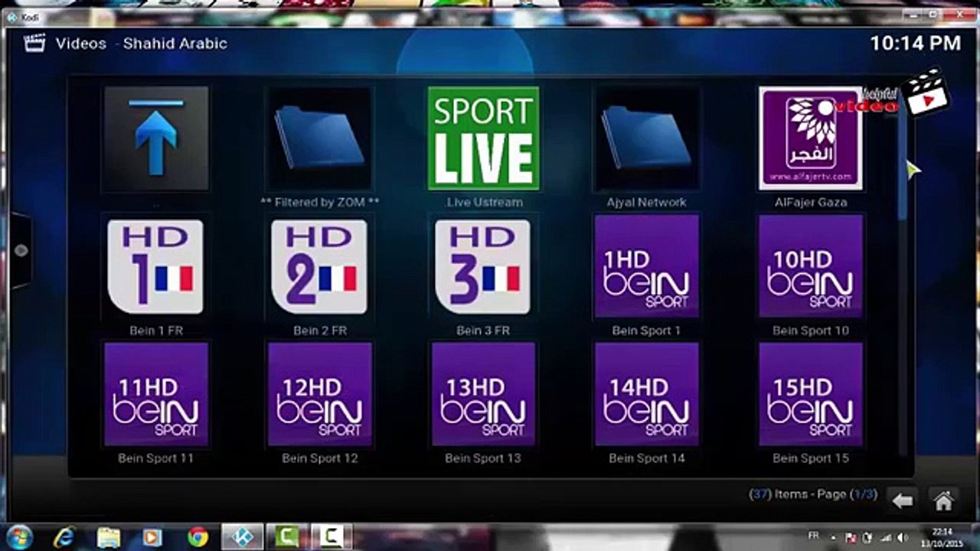Image resolution: width=980 pixels, height=551 pixels.
Task: Click the 'Shahid Arabic' breadcrumb text
Action: tap(175, 44)
